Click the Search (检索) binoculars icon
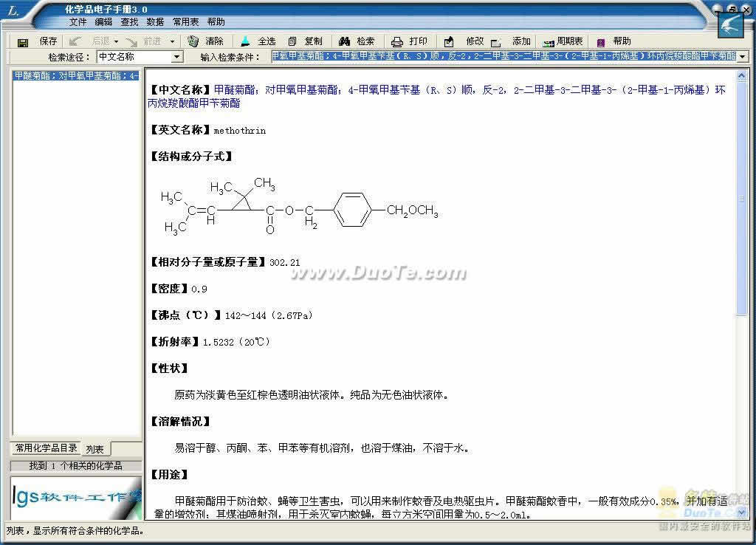Viewport: 756px width, 545px height. pyautogui.click(x=345, y=41)
